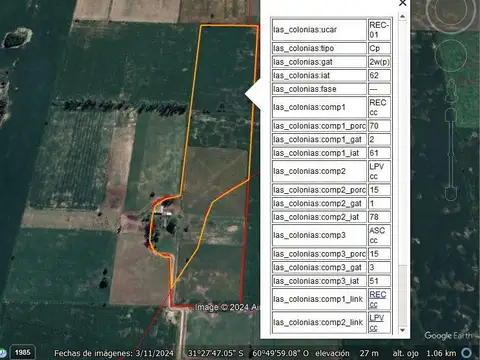Screen dimensions: 480x360
Task: Click the las_colonias:comp2_iat label cell
Action: (x=319, y=217)
